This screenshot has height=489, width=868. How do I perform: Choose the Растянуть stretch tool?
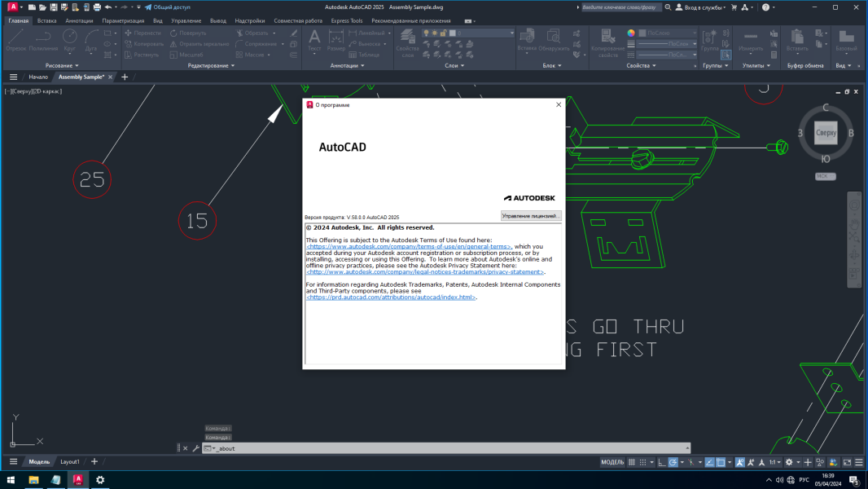142,55
